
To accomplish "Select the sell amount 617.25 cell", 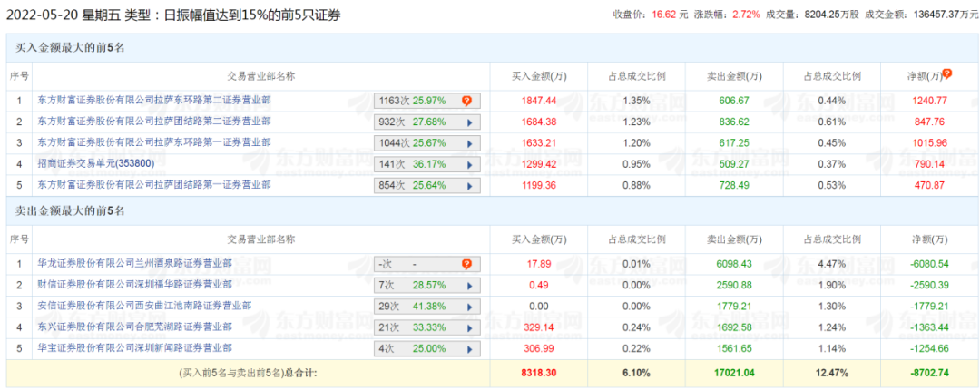I will [734, 143].
